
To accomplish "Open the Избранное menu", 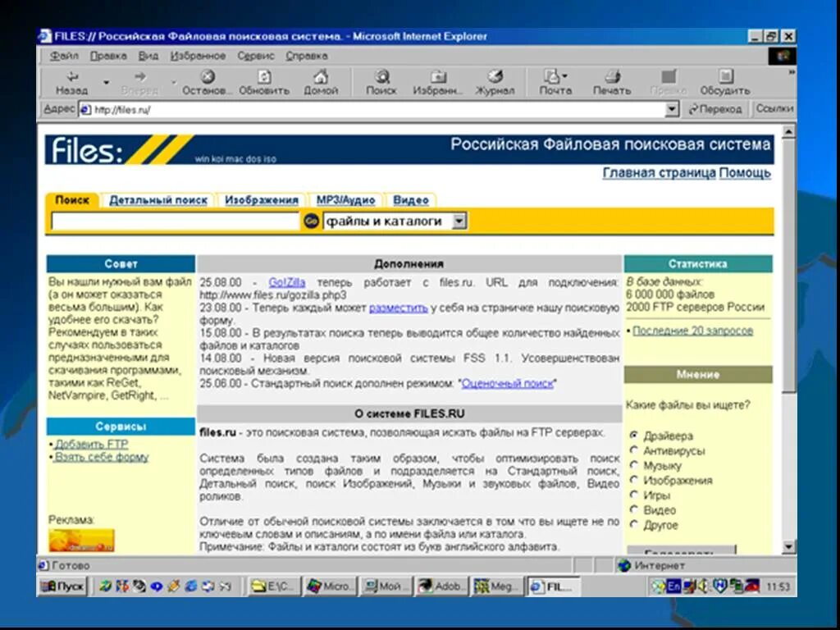I will [x=198, y=56].
